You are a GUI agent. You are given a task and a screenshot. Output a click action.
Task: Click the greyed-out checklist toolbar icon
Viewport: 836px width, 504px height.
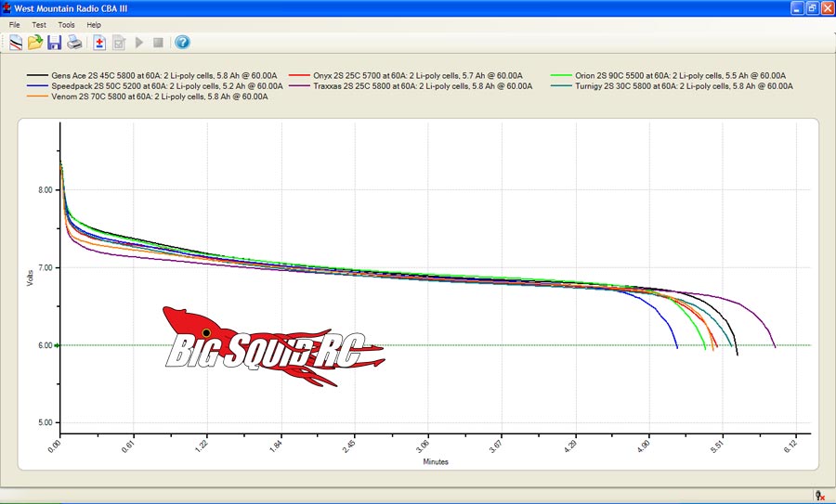(119, 43)
